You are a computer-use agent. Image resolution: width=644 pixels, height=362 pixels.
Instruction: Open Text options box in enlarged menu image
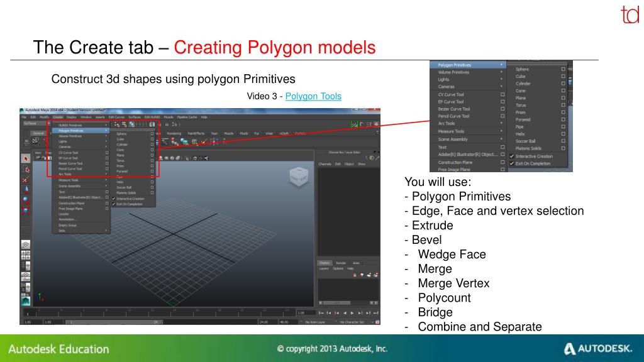[x=502, y=147]
